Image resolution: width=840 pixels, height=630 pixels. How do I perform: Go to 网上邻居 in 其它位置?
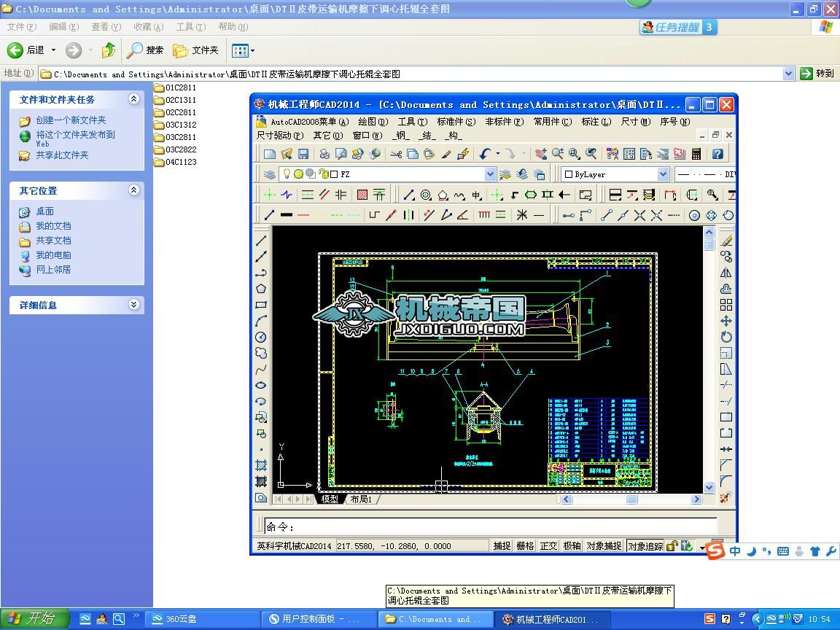coord(53,270)
